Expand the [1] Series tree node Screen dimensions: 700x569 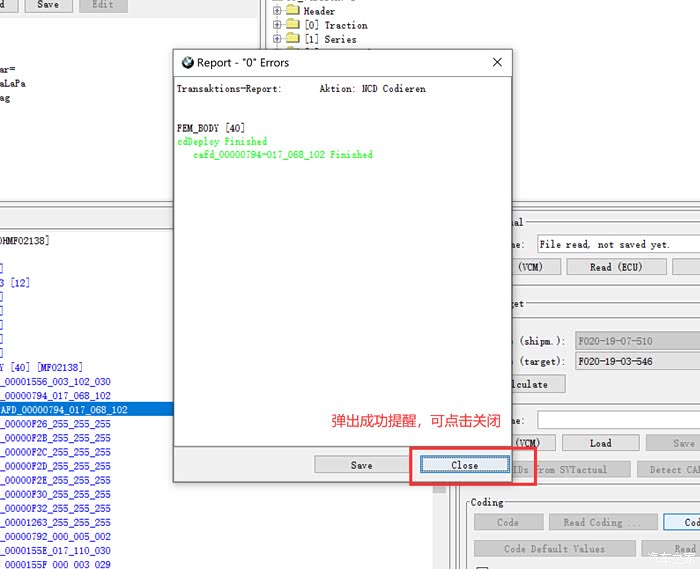pos(277,39)
